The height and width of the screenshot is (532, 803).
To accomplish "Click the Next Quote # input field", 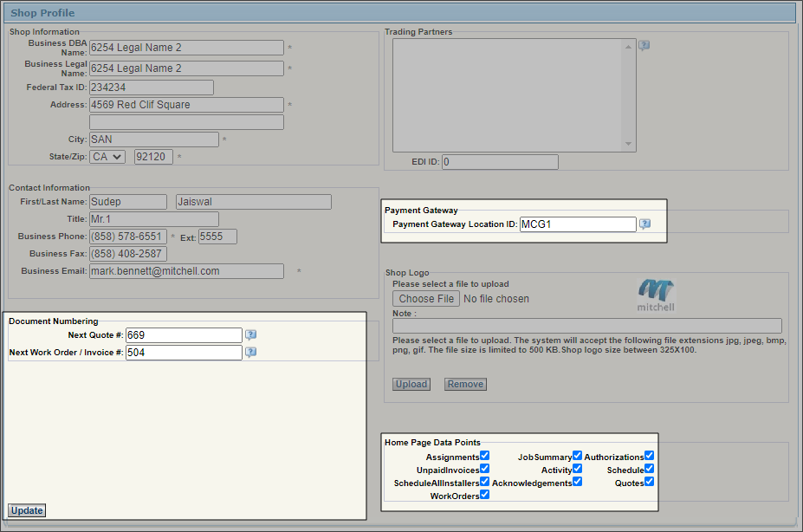I will point(183,335).
